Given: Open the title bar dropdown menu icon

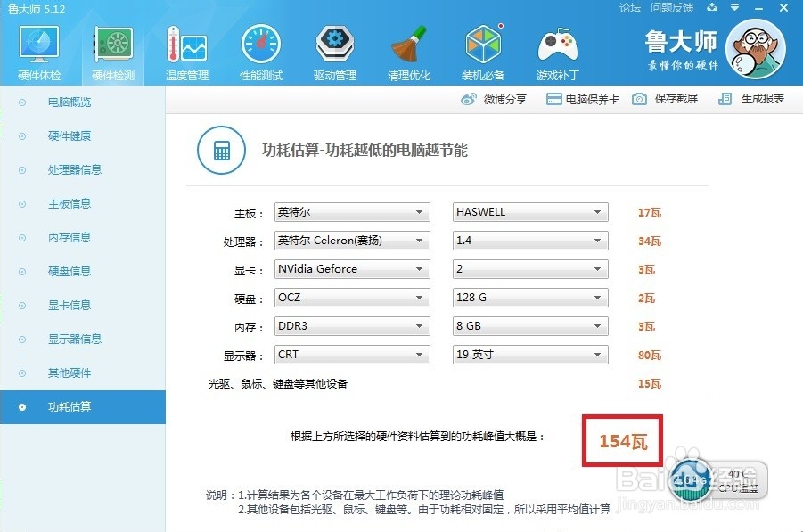Looking at the screenshot, I should [x=735, y=7].
